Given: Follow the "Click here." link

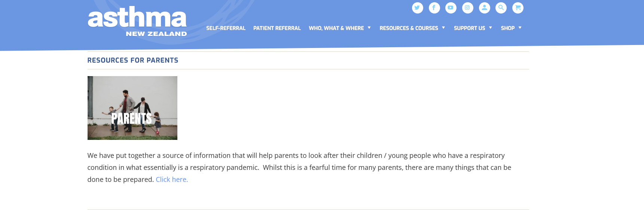Looking at the screenshot, I should pos(172,180).
